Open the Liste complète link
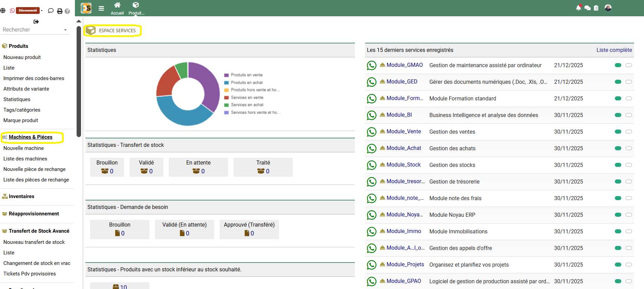The width and height of the screenshot is (644, 289). [x=614, y=50]
